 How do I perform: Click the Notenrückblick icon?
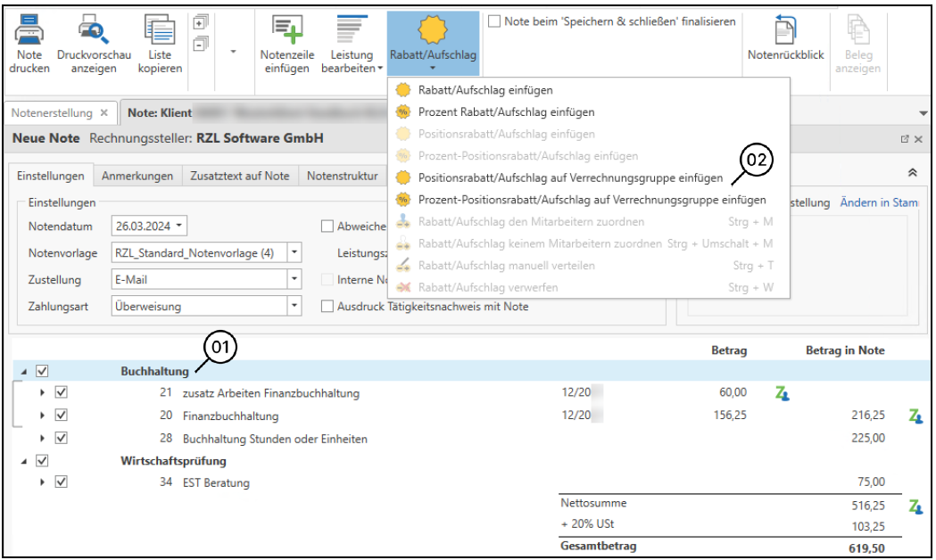click(x=785, y=31)
